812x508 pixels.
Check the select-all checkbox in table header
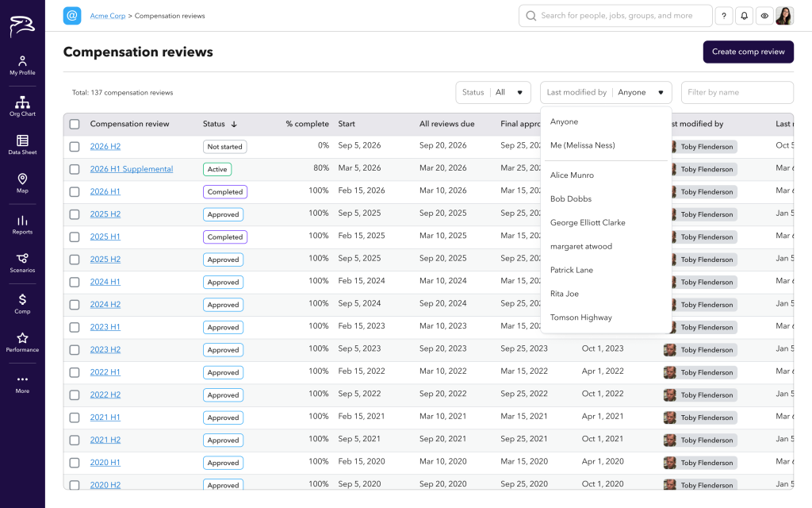[75, 124]
